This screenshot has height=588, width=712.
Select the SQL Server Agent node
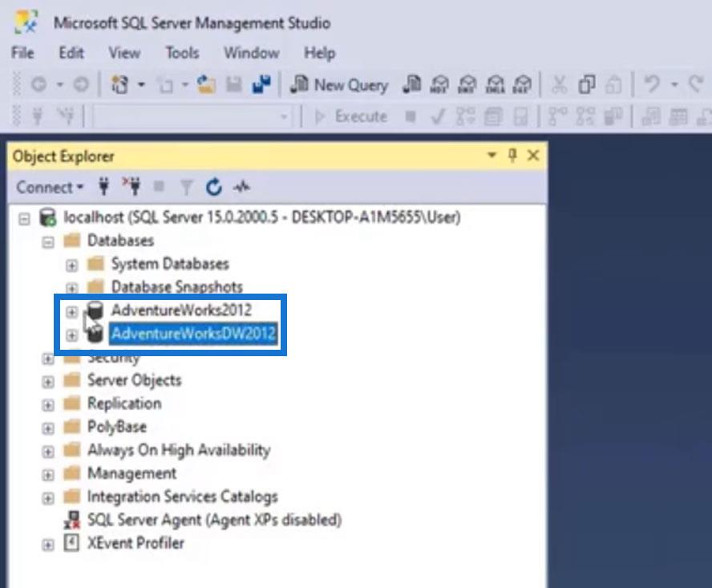coord(214,519)
